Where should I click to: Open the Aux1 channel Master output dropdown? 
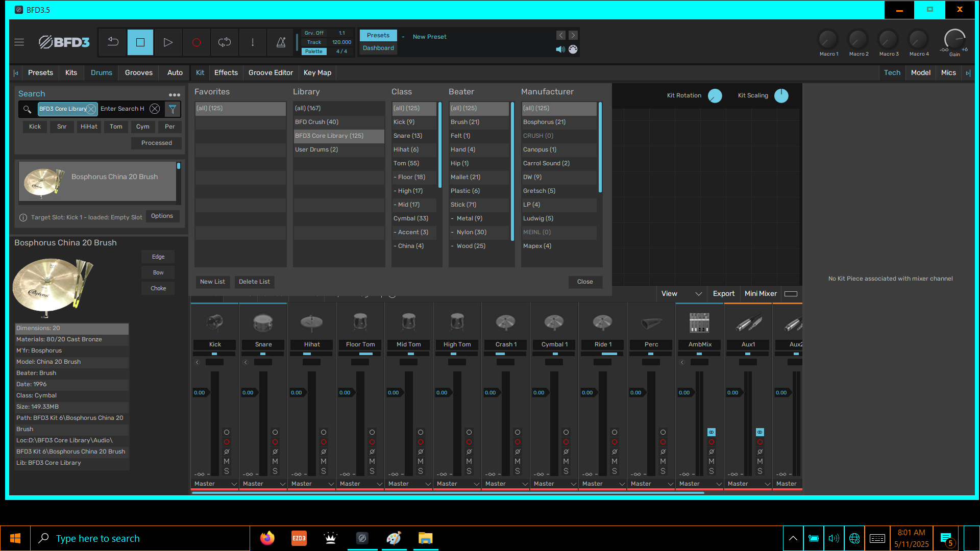[748, 484]
